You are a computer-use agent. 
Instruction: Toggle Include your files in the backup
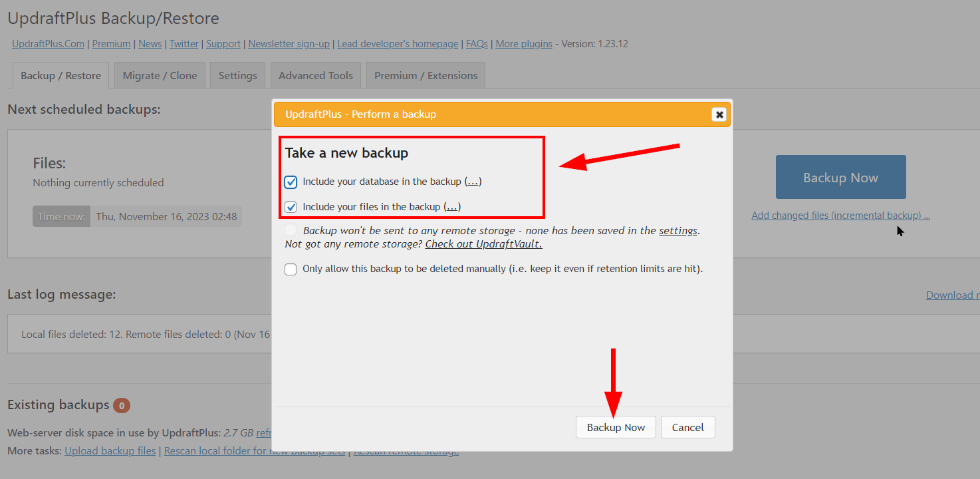(x=291, y=207)
